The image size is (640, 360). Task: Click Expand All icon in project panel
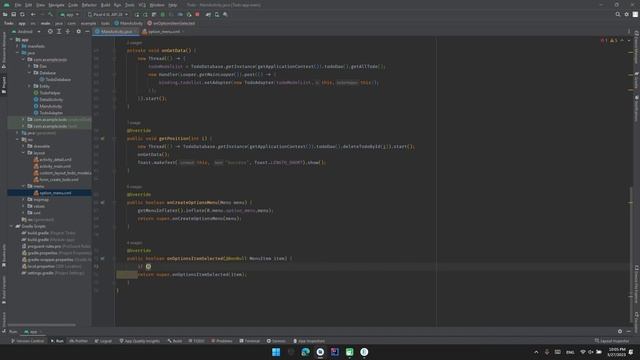(x=59, y=31)
